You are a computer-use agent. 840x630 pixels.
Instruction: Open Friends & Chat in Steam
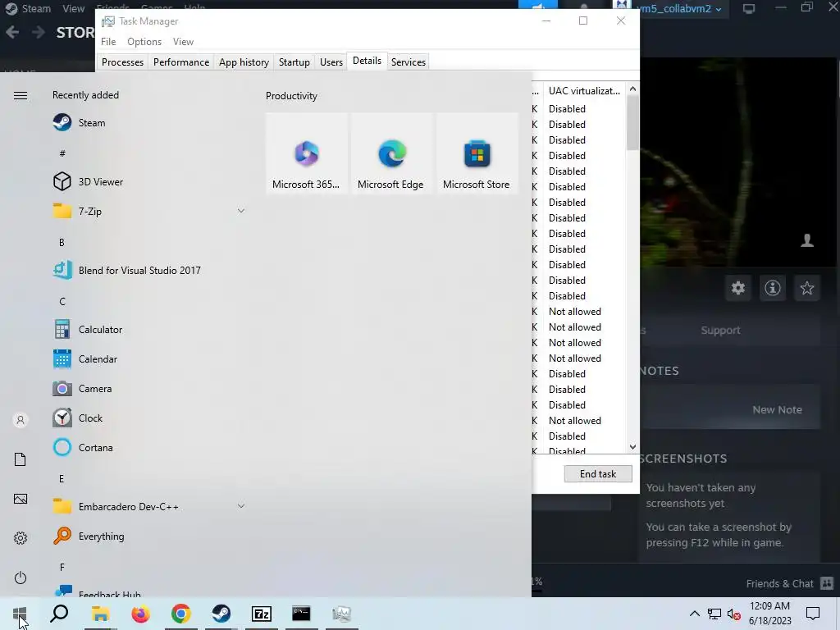(790, 583)
